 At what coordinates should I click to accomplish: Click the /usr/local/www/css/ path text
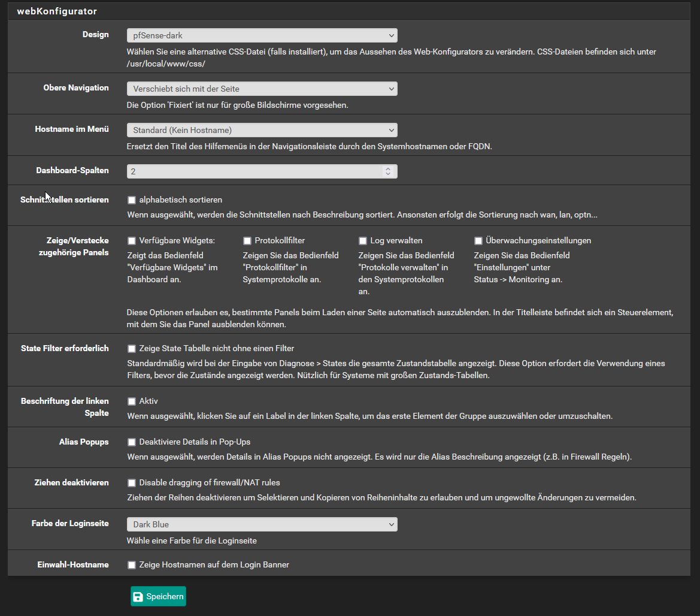(166, 64)
